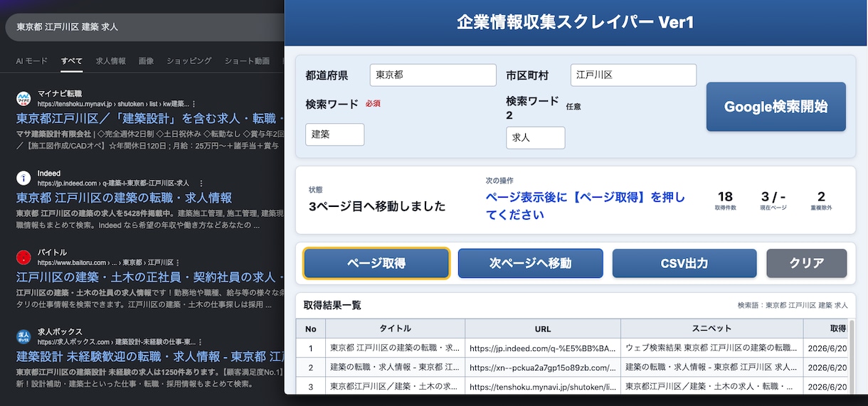This screenshot has height=406, width=868.
Task: Click the 市区町村 input field
Action: pyautogui.click(x=633, y=75)
